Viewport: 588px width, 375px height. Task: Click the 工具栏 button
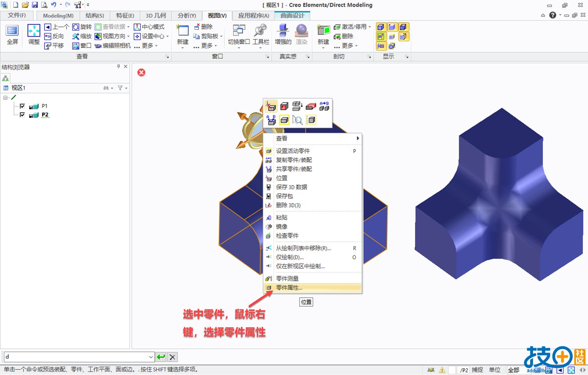tap(261, 36)
